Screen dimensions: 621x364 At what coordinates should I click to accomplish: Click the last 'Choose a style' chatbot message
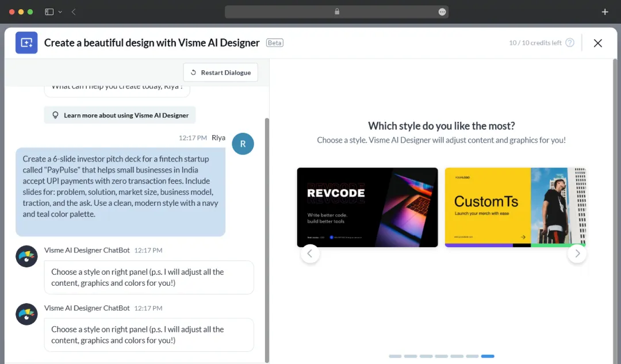pos(149,335)
